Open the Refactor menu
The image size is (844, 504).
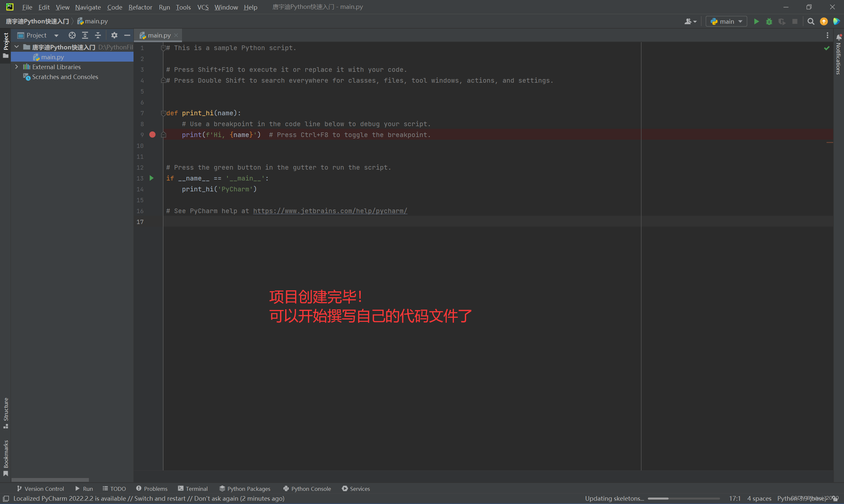click(140, 7)
